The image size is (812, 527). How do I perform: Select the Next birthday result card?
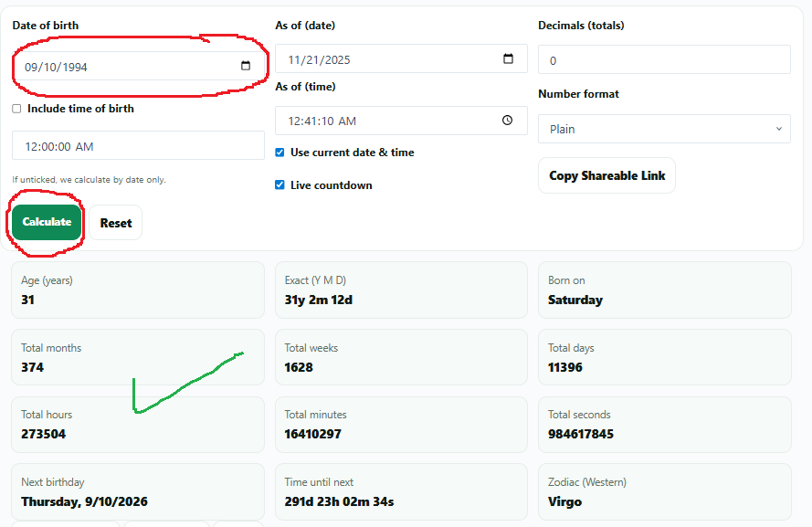(137, 491)
